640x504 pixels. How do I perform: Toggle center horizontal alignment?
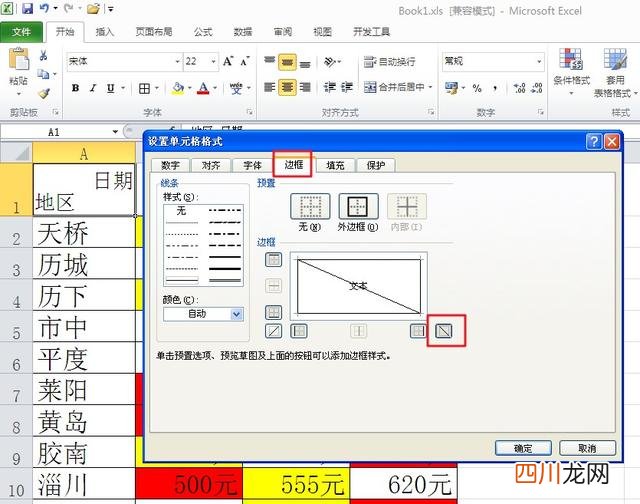point(287,87)
